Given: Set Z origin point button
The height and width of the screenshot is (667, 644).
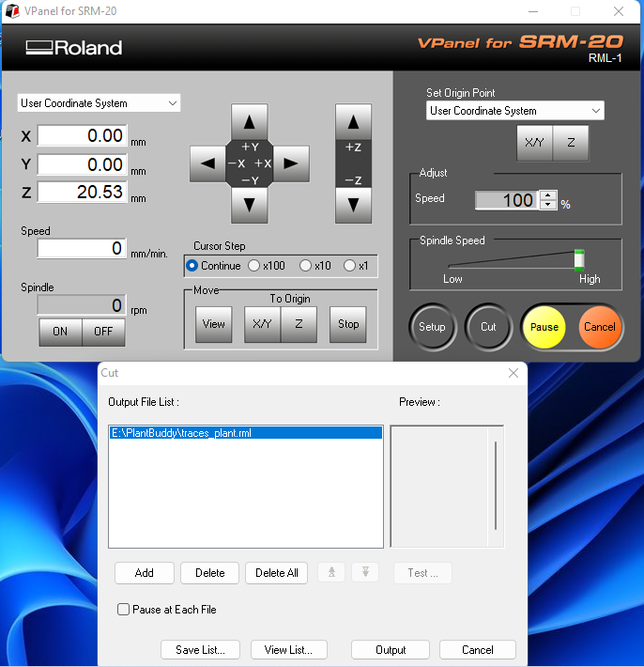Looking at the screenshot, I should click(571, 143).
